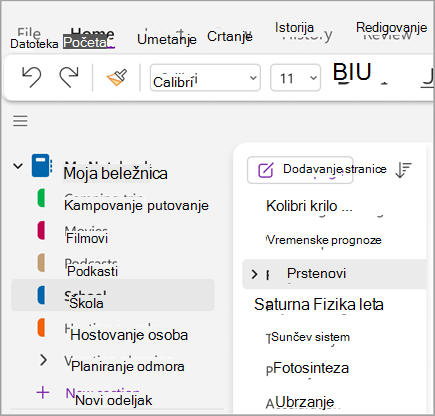Redo the last action
435x416 pixels.
tap(69, 77)
